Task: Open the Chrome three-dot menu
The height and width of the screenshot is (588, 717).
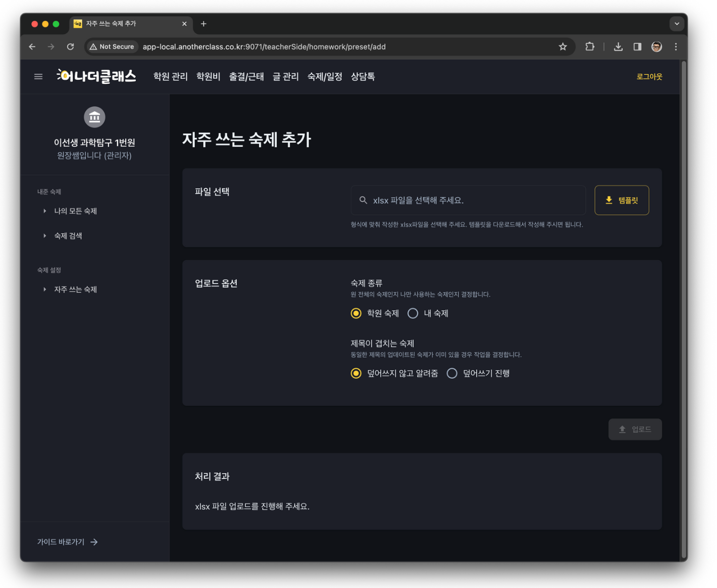Action: pyautogui.click(x=676, y=46)
